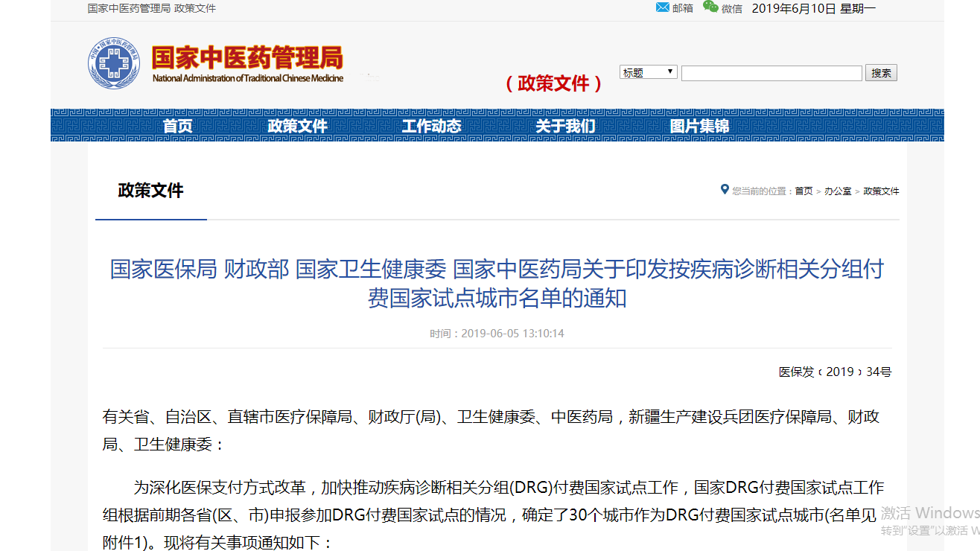
Task: Click the date 2019年6月10日 星期一
Action: tap(814, 8)
